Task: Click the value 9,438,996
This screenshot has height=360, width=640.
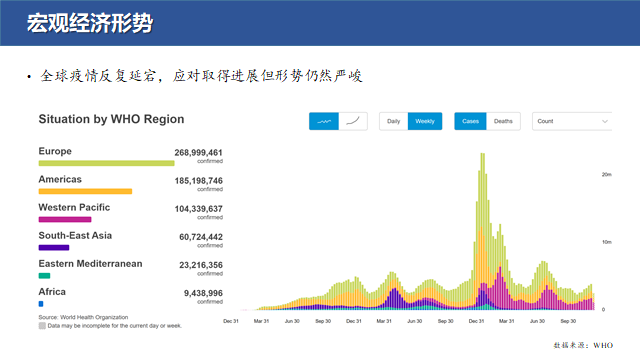Action: (x=203, y=293)
